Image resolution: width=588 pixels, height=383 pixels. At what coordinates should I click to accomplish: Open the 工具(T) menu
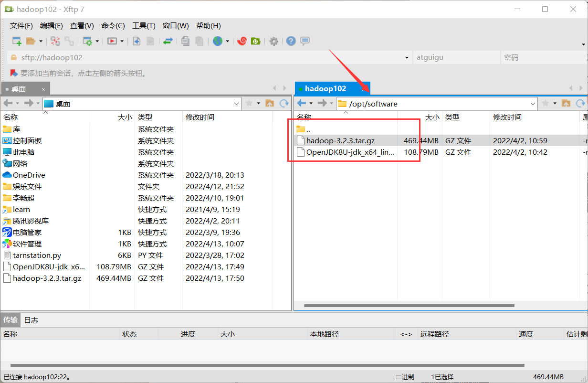[144, 25]
